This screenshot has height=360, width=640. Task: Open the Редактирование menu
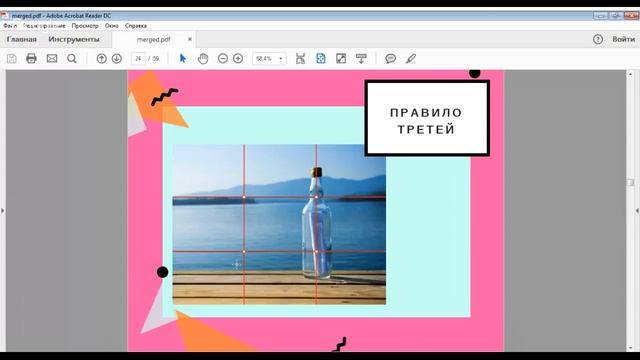(44, 26)
